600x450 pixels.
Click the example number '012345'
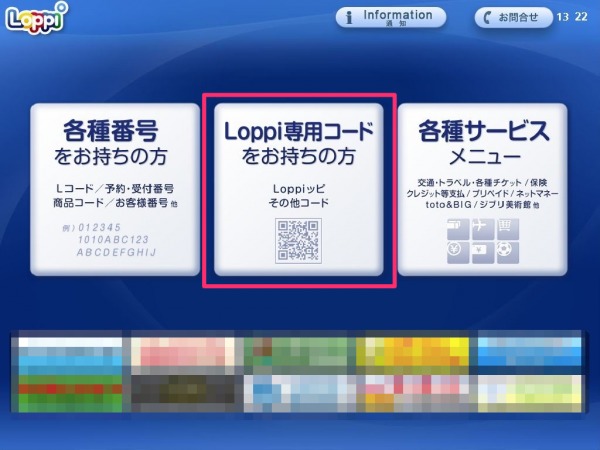click(99, 228)
